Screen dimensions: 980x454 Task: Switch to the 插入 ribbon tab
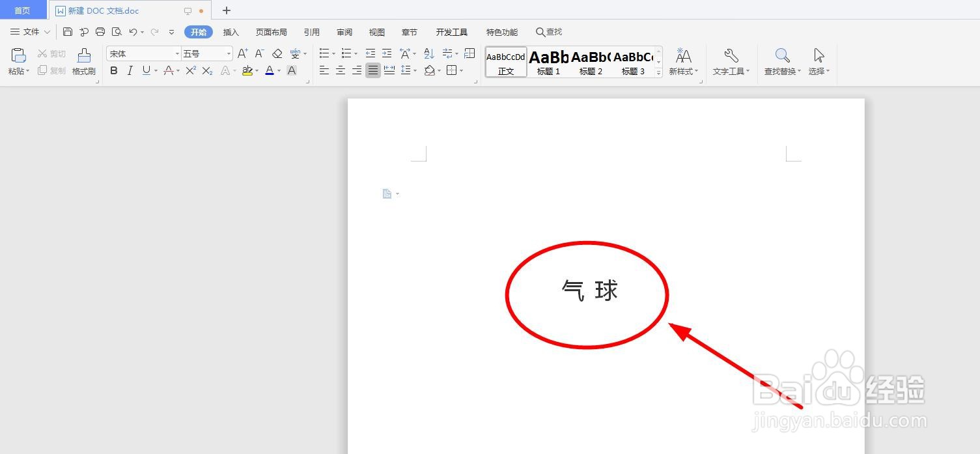tap(231, 31)
